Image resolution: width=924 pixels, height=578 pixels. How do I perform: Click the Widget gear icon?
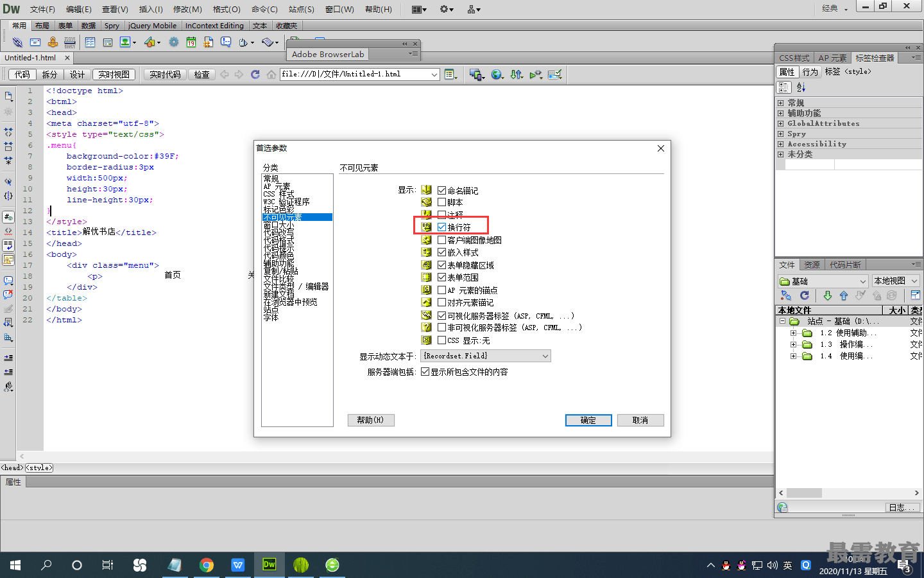[174, 42]
